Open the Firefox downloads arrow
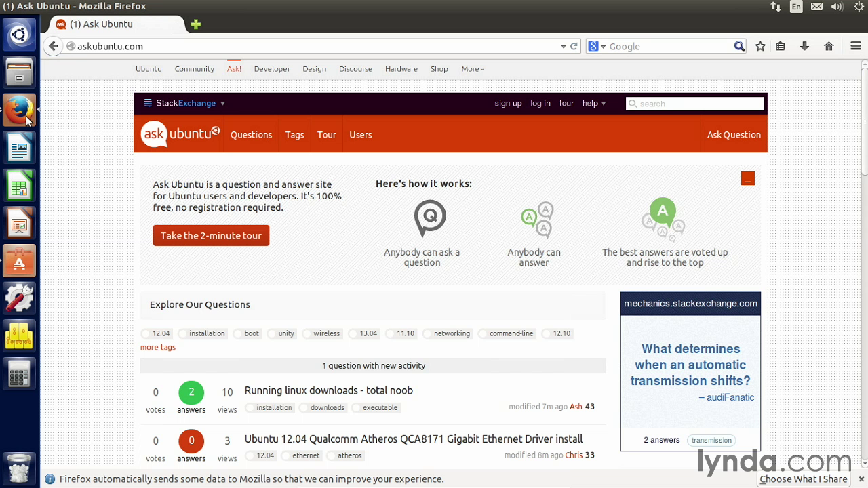 coord(804,46)
